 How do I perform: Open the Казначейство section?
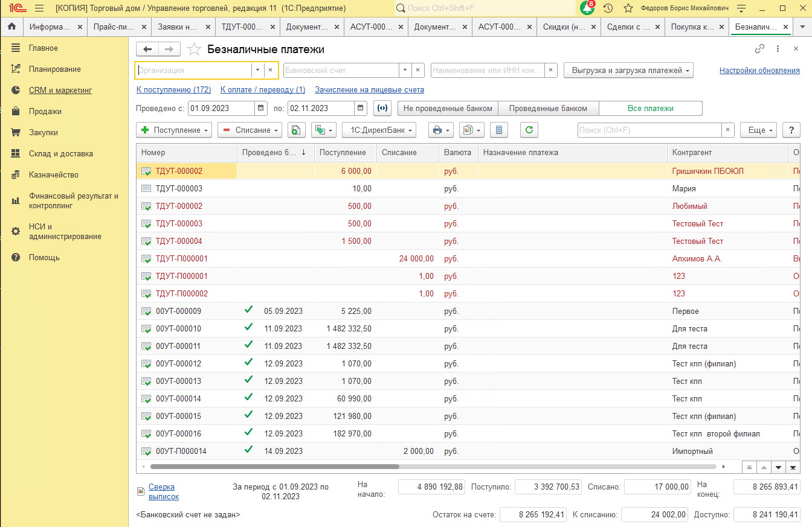[x=54, y=174]
